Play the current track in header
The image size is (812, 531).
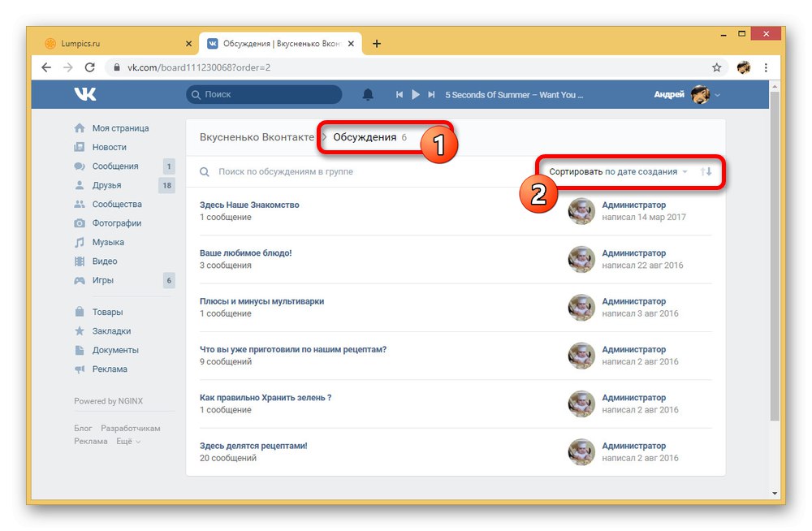pos(415,95)
